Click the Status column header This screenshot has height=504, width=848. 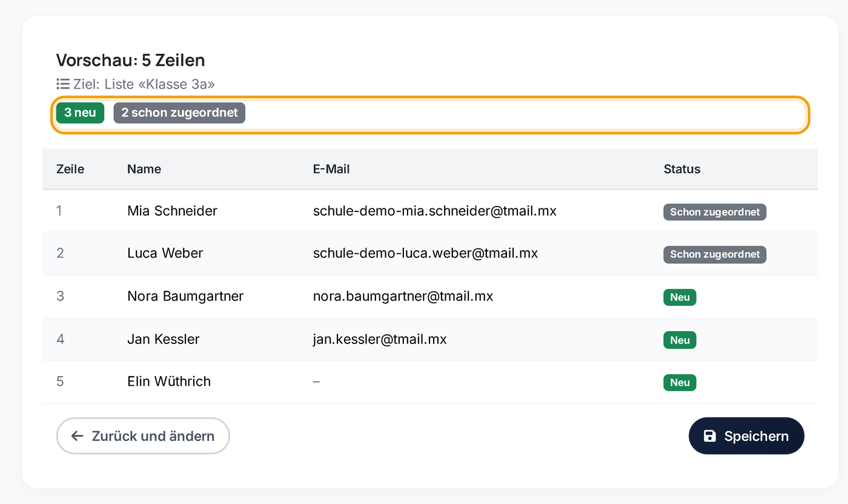tap(682, 169)
